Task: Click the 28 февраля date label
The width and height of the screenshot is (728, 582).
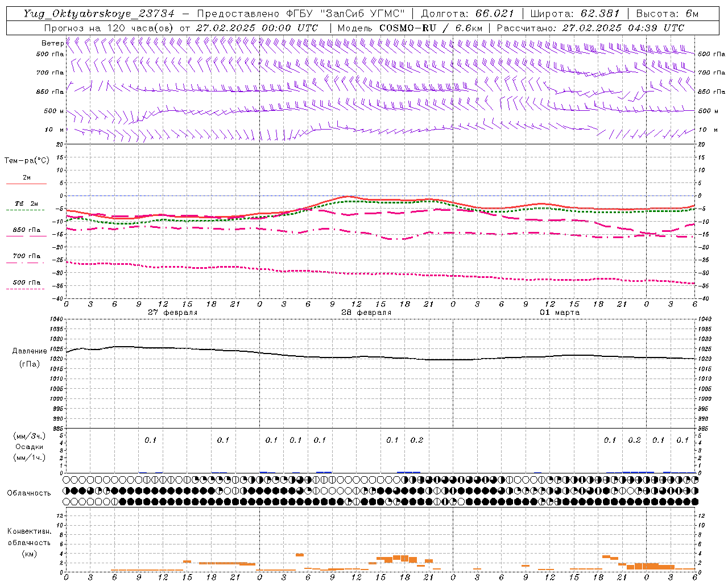Action: pos(366,313)
